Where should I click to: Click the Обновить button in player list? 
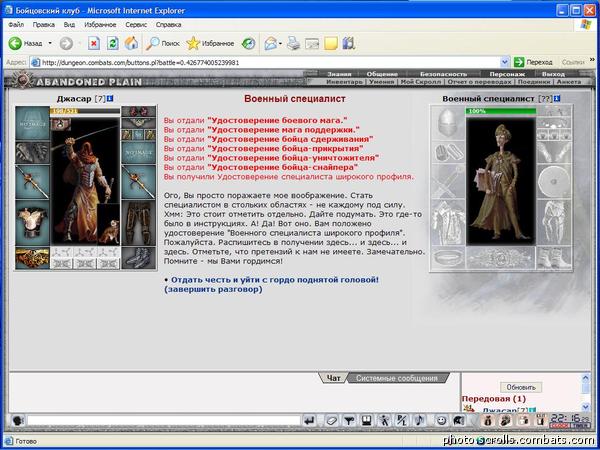click(520, 387)
